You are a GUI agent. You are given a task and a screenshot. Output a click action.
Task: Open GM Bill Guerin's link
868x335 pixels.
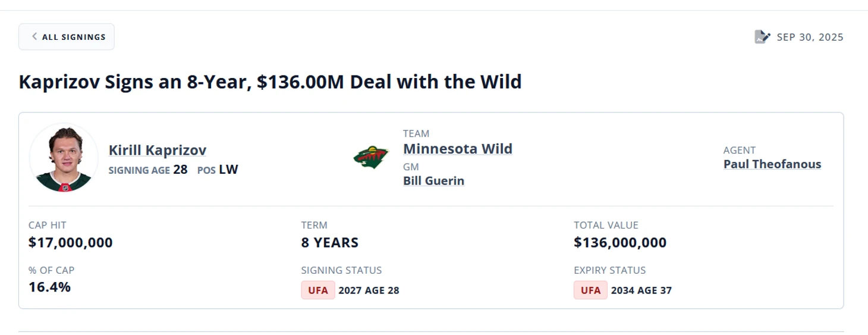[x=433, y=181]
